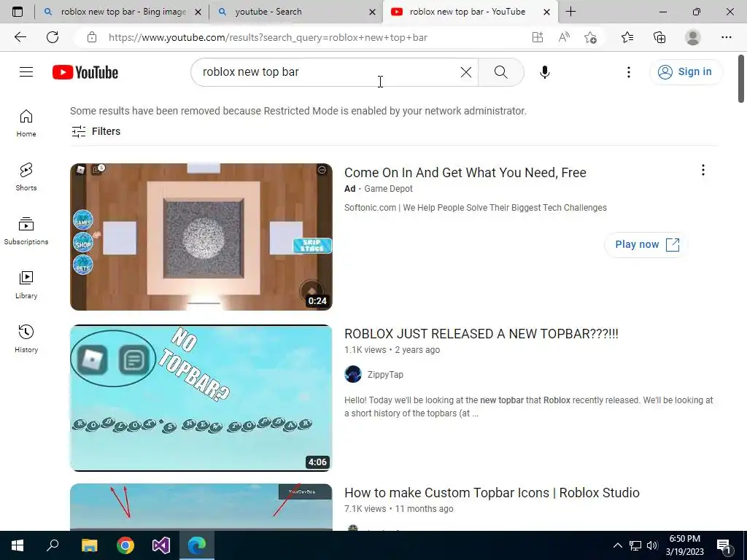This screenshot has width=747, height=560.
Task: Click the browser address bar URL
Action: (x=268, y=37)
